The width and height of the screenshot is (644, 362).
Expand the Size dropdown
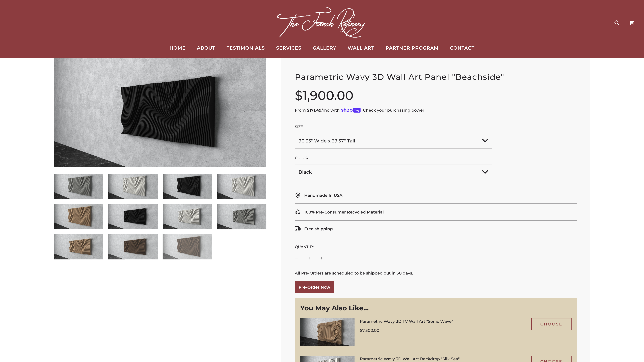point(393,141)
